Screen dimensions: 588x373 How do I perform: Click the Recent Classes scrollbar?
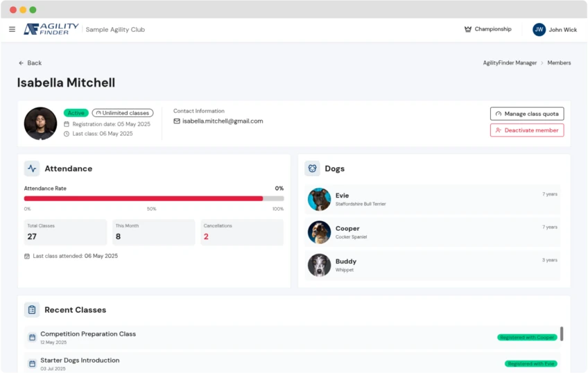(562, 333)
